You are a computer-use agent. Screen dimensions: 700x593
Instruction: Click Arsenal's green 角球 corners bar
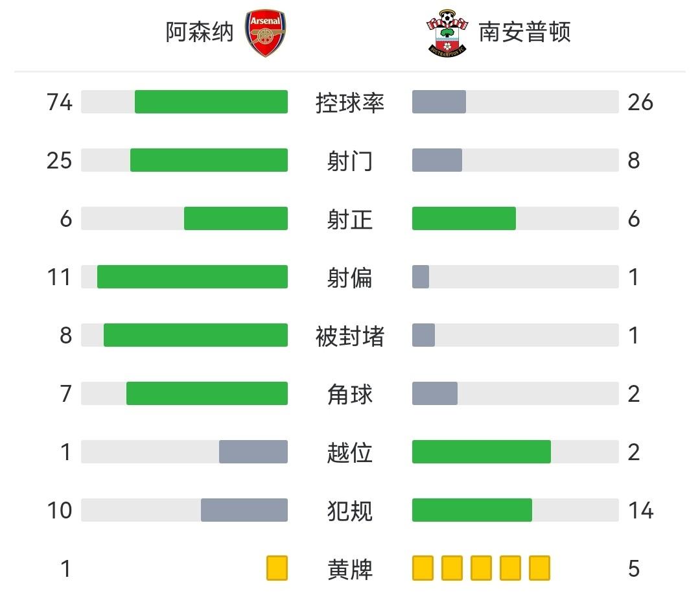(207, 393)
